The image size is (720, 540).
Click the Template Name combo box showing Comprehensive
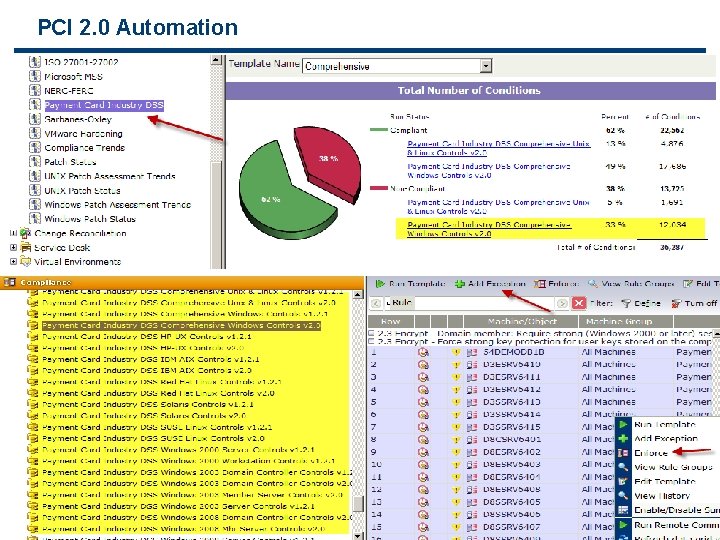397,66
